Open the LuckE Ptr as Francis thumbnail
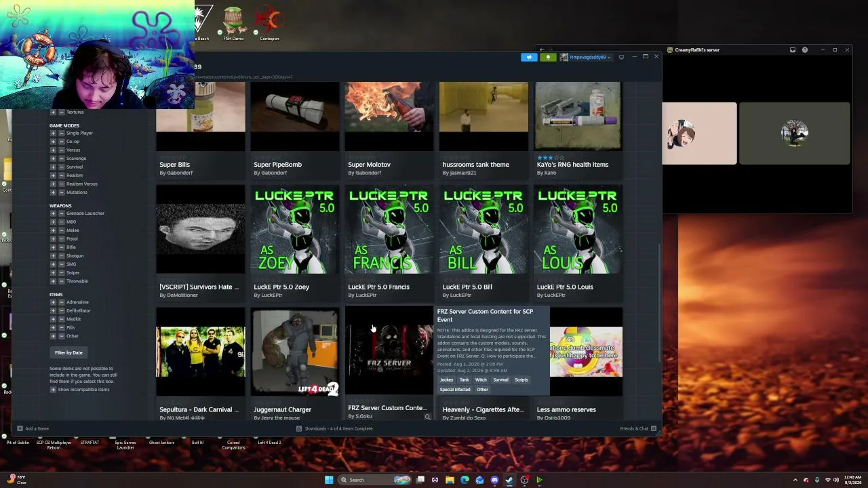This screenshot has height=488, width=868. 389,230
